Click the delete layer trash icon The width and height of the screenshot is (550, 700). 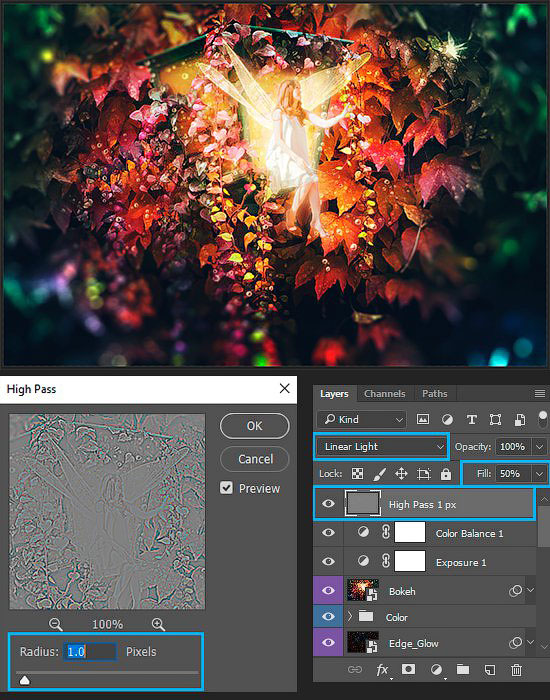pos(517,670)
